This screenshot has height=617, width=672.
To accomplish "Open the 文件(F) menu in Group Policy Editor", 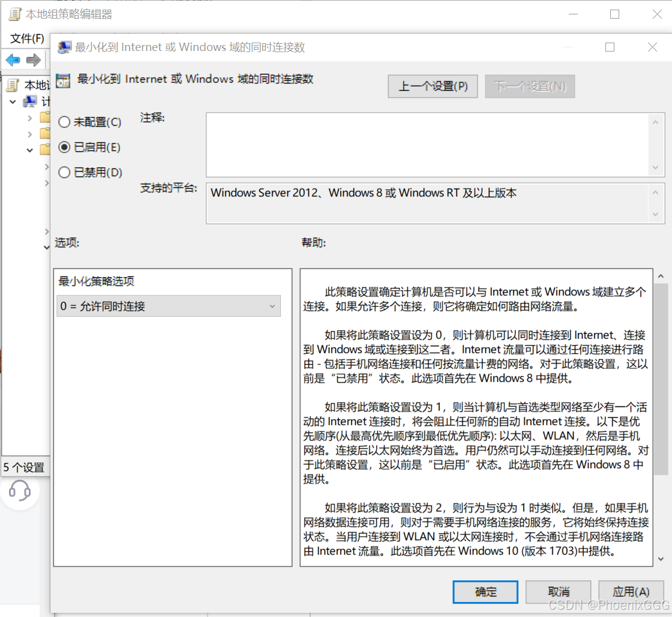I will pyautogui.click(x=27, y=38).
